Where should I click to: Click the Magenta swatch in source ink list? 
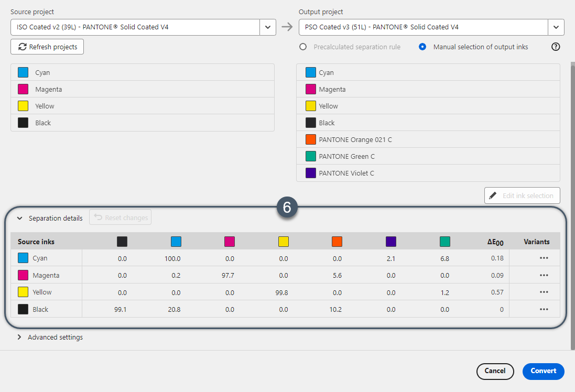pyautogui.click(x=23, y=89)
